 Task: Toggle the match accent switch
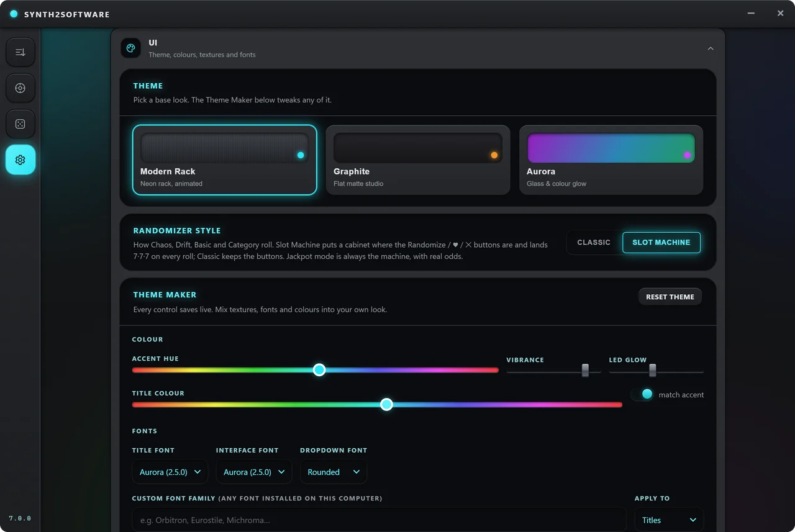pyautogui.click(x=643, y=394)
